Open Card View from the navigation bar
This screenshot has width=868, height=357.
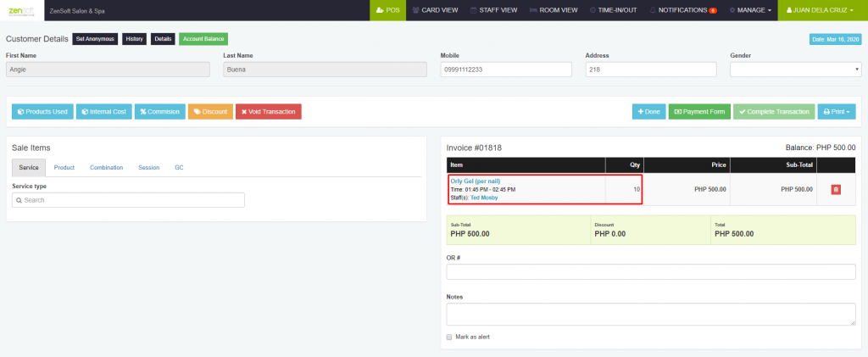tap(435, 10)
